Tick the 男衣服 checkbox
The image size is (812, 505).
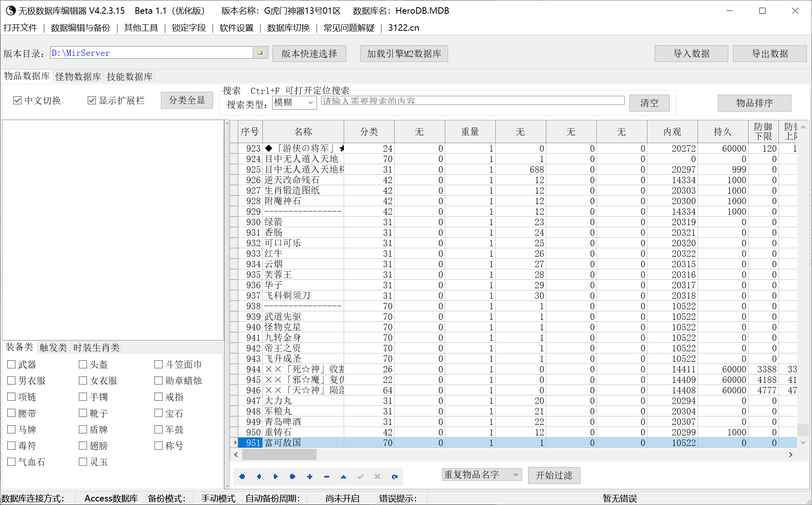[x=11, y=381]
